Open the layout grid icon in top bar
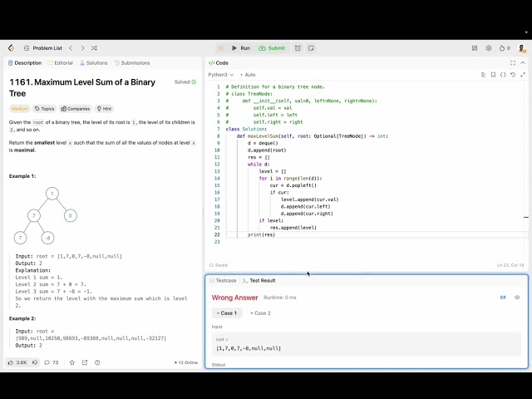Image resolution: width=532 pixels, height=399 pixels. click(x=475, y=48)
